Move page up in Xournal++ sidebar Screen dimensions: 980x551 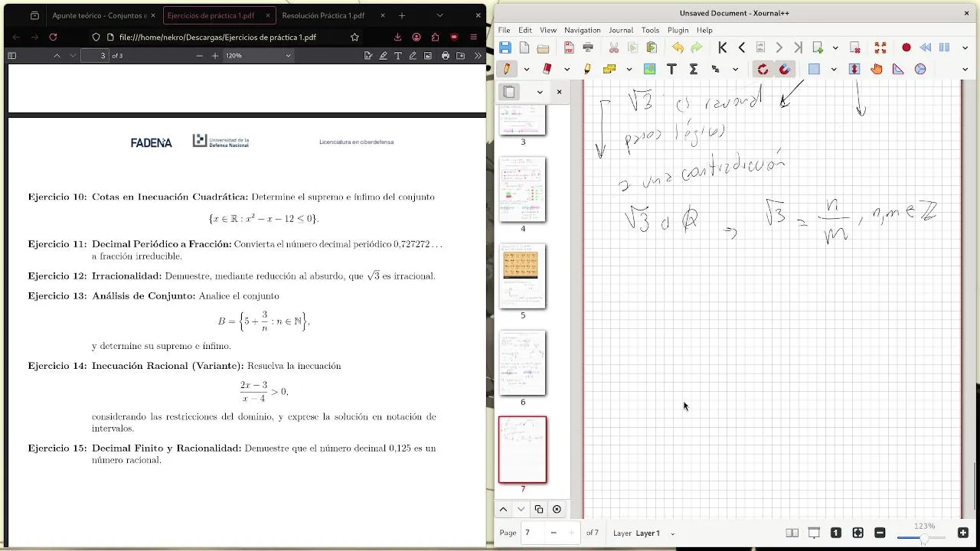503,509
